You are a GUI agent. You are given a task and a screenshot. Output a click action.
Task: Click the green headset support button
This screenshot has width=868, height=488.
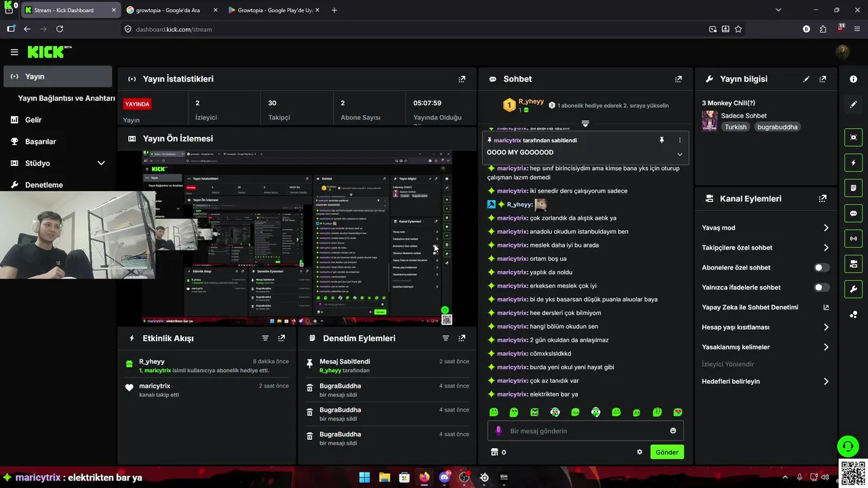coord(848,446)
